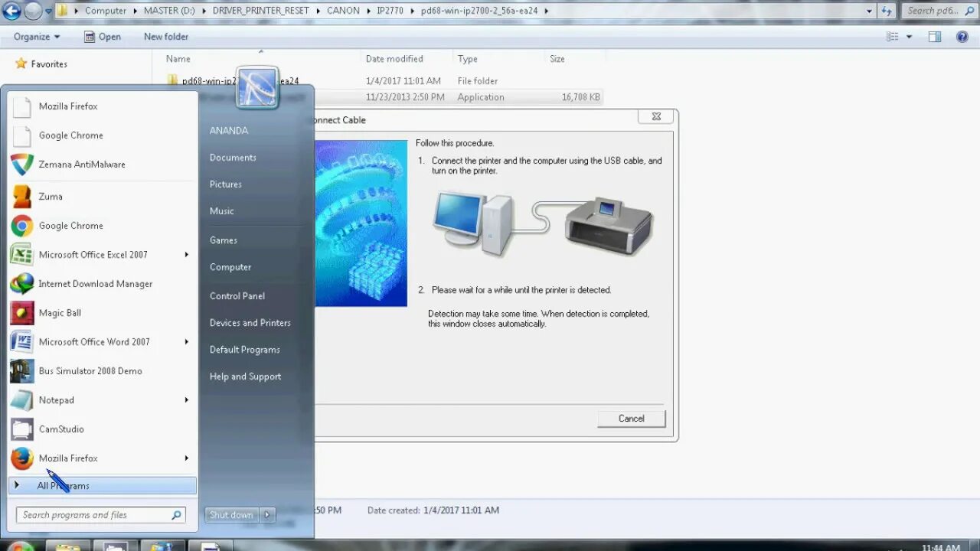Viewport: 980px width, 551px height.
Task: Expand Word 2007 recent files arrow
Action: (x=186, y=342)
